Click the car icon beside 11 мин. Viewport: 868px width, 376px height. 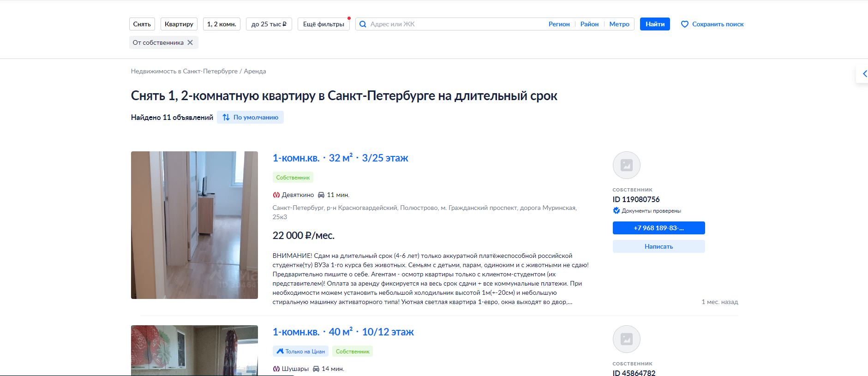321,195
